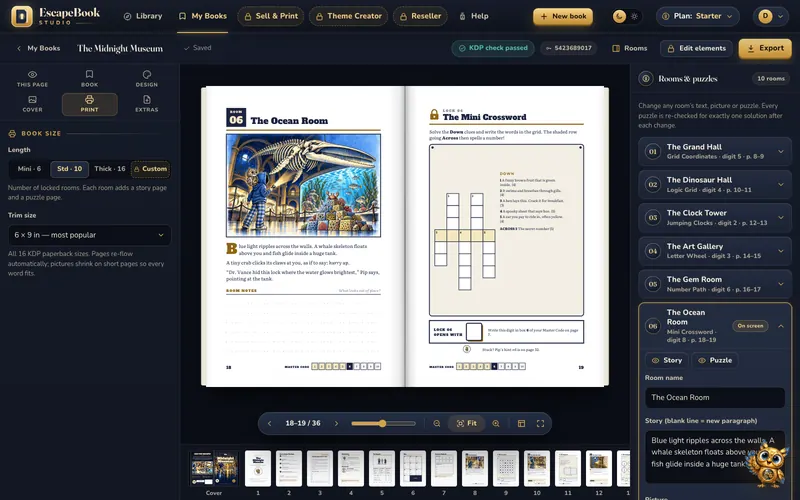Open the Library page
Viewport: 800px width, 500px height.
pos(143,16)
